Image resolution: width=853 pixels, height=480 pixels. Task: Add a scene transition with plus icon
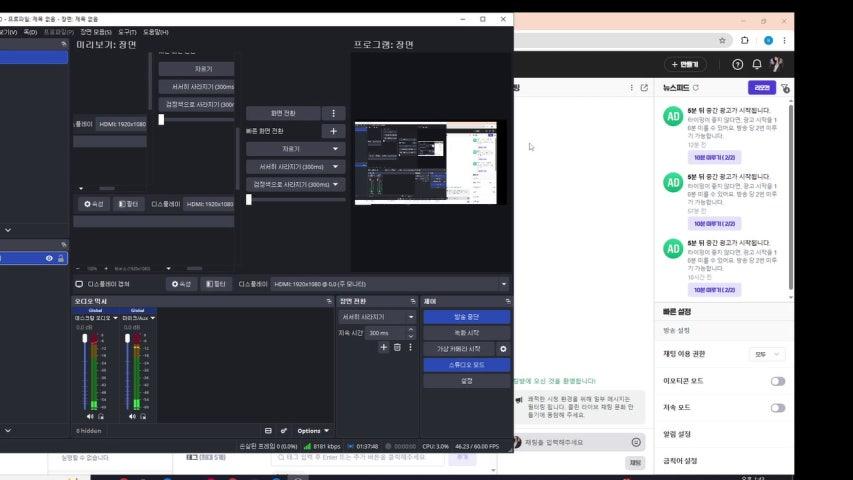tap(384, 347)
